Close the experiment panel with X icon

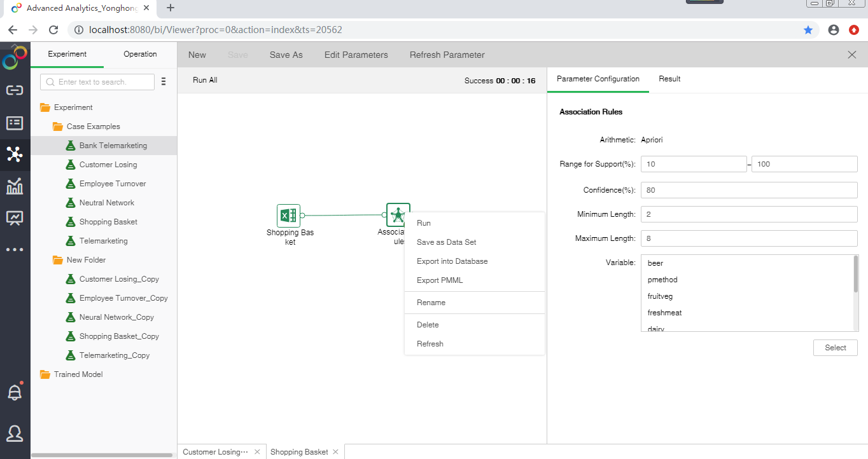(852, 55)
